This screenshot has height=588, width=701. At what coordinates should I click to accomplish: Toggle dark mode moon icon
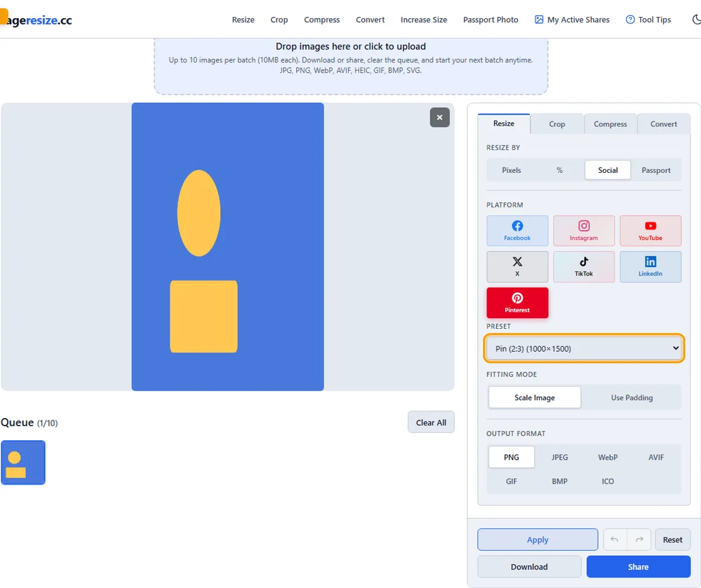click(696, 19)
